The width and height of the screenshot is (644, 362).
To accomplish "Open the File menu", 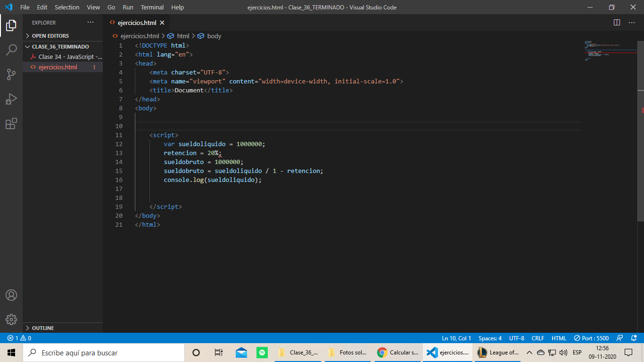I will (25, 7).
